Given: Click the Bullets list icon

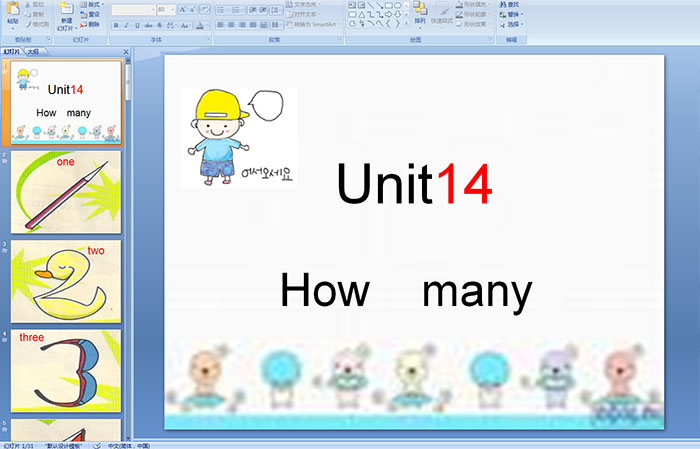Looking at the screenshot, I should 222,9.
